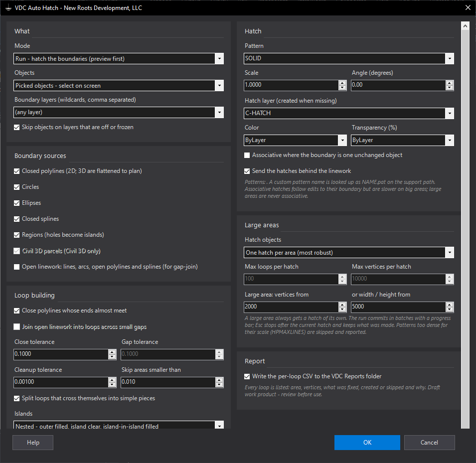The width and height of the screenshot is (476, 463).
Task: Click the Large area vertices from field
Action: [x=291, y=307]
